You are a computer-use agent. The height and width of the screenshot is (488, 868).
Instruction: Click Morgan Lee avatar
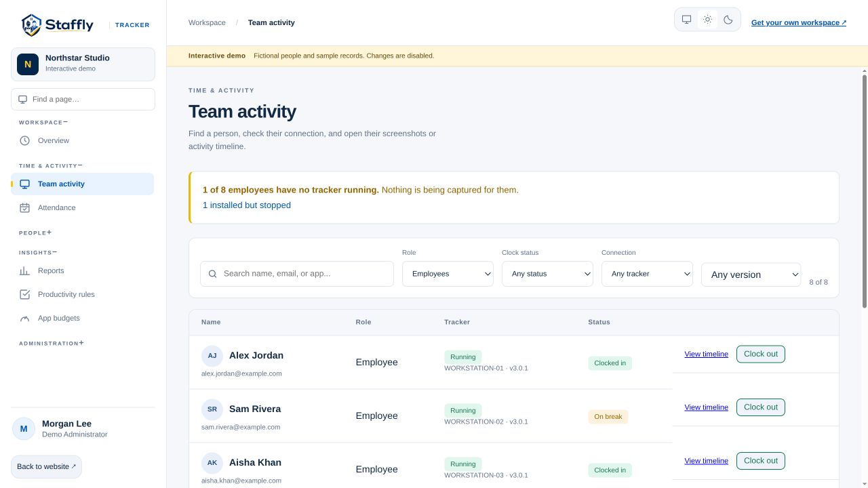pyautogui.click(x=24, y=428)
